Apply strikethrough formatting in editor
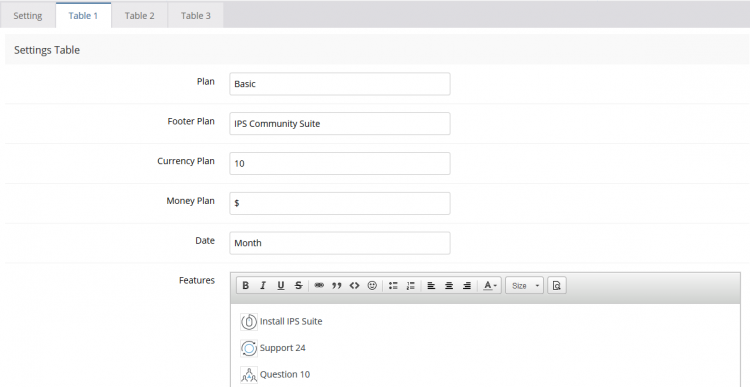Image resolution: width=750 pixels, height=387 pixels. click(298, 286)
